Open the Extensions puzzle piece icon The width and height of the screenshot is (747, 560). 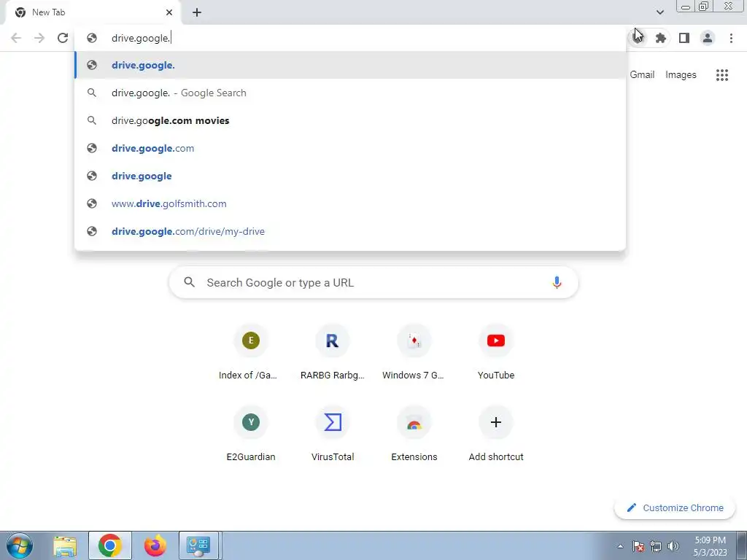[660, 38]
